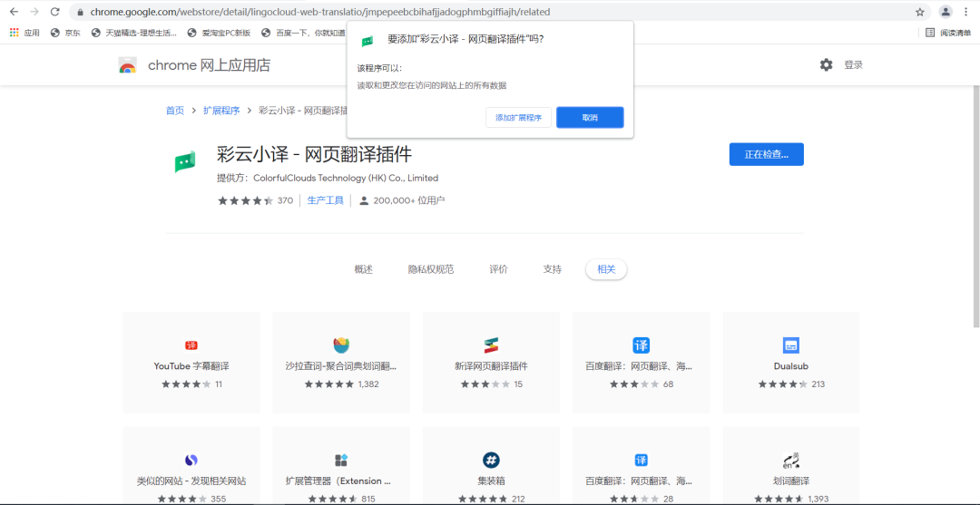Open the 生产工具 category link
This screenshot has width=980, height=505.
(x=325, y=200)
